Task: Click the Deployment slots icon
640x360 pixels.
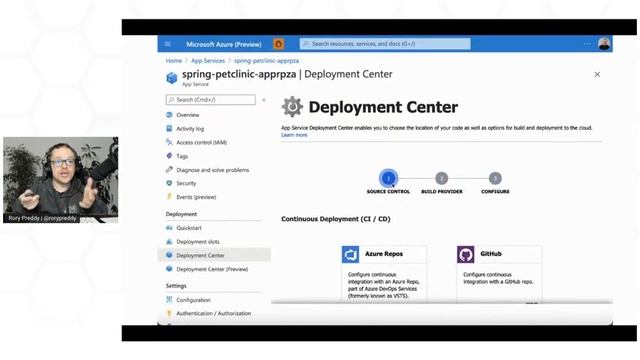Action: pos(169,242)
